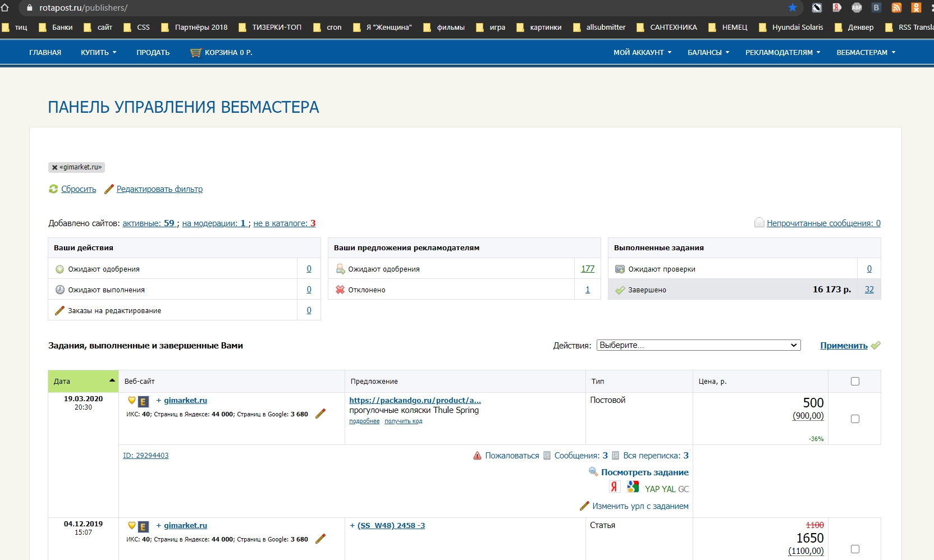Viewport: 934px width, 560px height.
Task: Click the envelope icon for unread messages
Action: pyautogui.click(x=759, y=223)
